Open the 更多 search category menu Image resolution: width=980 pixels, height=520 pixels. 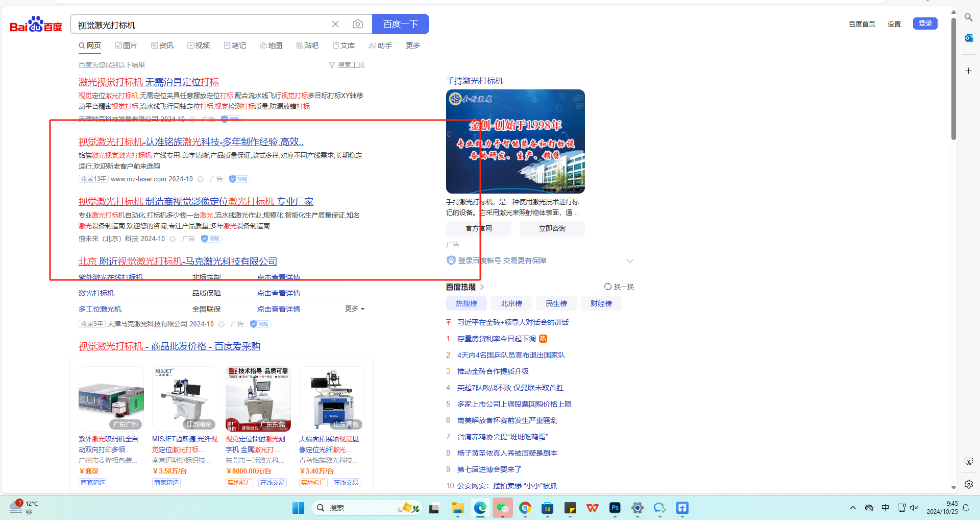[x=412, y=45]
